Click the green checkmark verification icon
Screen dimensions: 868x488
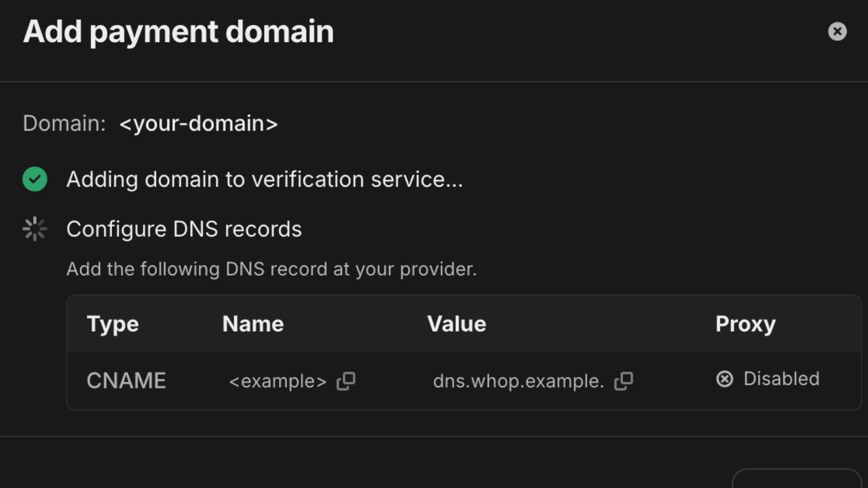tap(35, 179)
